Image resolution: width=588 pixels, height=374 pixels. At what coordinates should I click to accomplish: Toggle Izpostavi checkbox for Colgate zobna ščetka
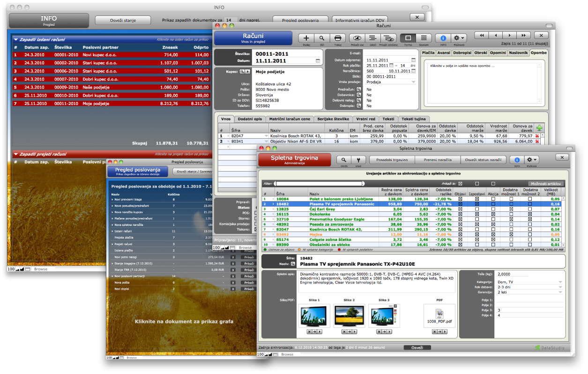(x=477, y=239)
